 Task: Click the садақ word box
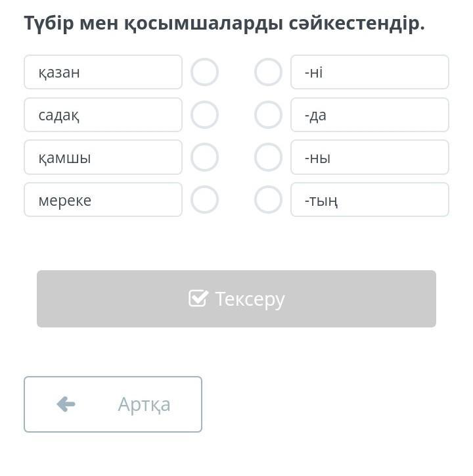(x=103, y=115)
